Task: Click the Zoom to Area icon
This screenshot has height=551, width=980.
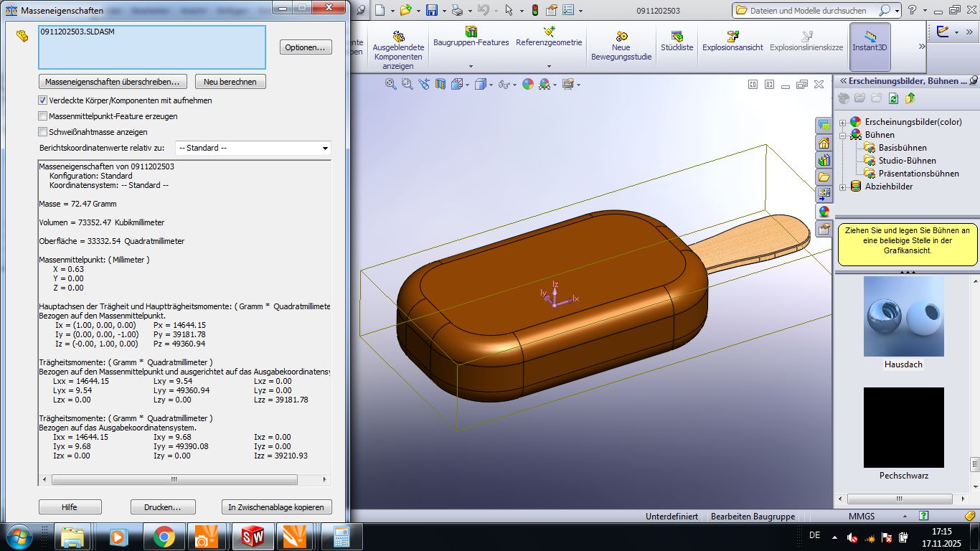Action: (x=407, y=84)
